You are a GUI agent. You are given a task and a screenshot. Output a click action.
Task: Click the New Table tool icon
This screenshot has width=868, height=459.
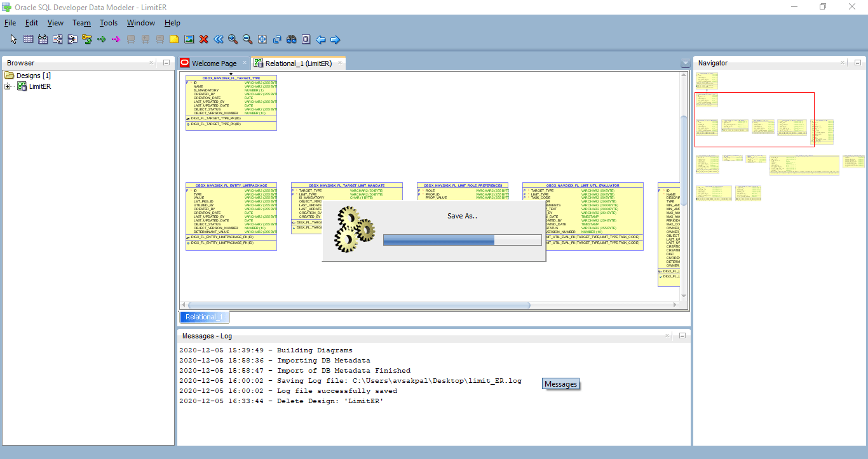[x=28, y=39]
